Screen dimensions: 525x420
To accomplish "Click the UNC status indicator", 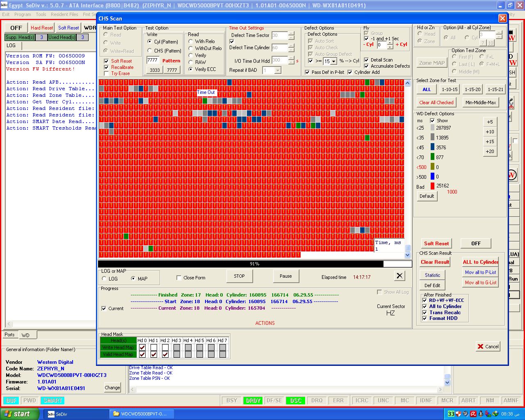I will click(x=383, y=401).
